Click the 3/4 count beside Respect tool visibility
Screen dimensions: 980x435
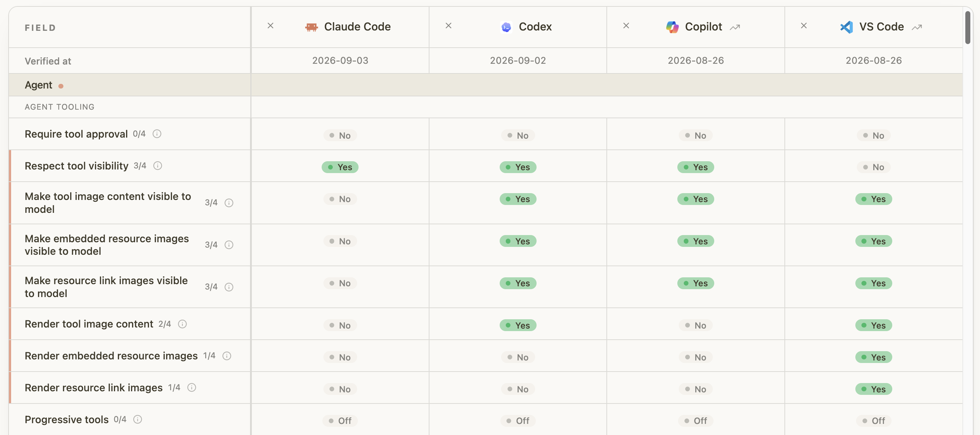[x=140, y=166]
